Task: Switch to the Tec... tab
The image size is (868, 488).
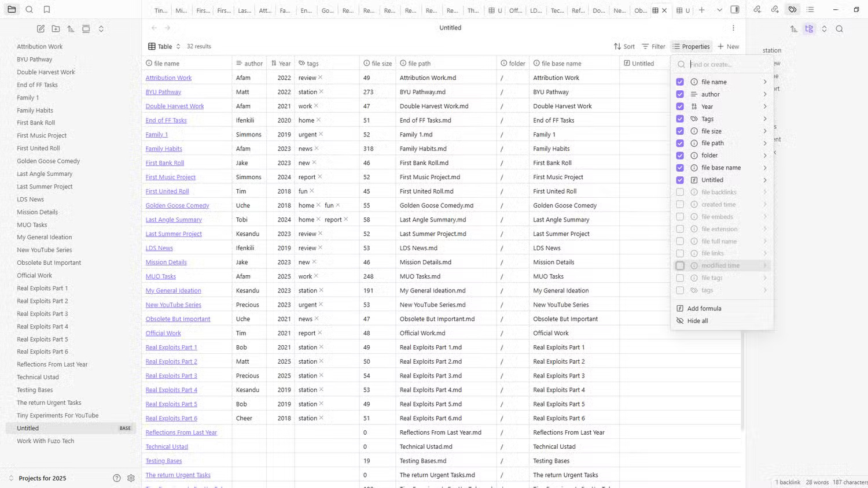Action: (557, 10)
